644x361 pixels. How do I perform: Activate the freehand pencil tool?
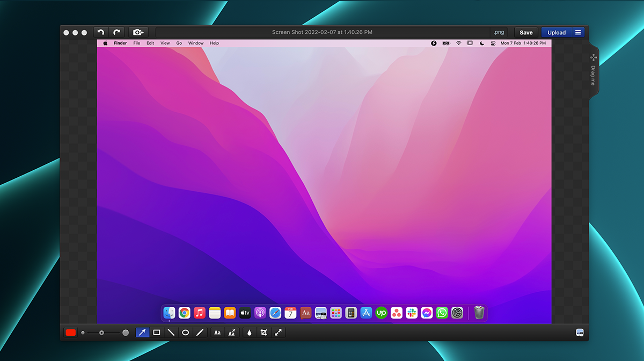click(200, 333)
